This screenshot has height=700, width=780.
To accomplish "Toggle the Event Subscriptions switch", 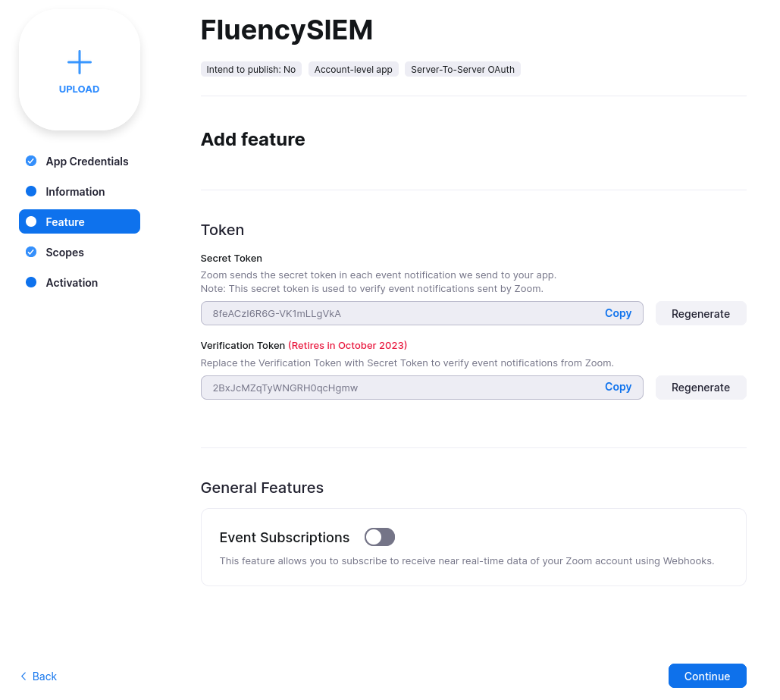I will coord(380,537).
